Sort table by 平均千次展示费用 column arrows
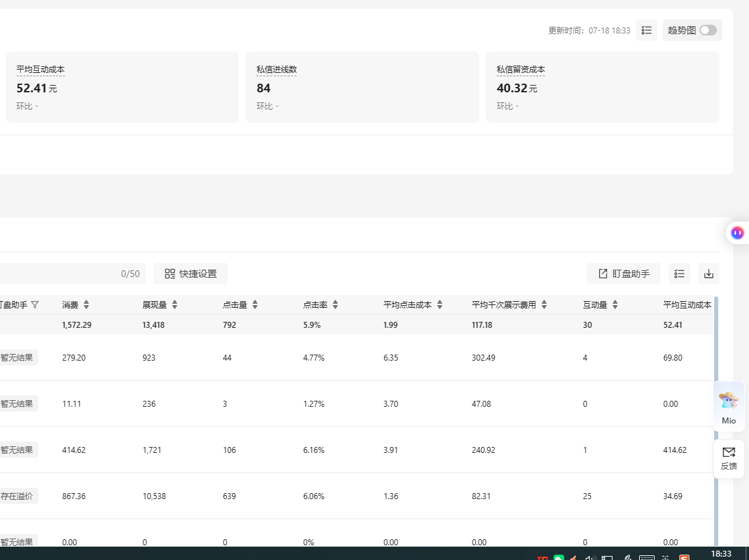The height and width of the screenshot is (560, 749). click(544, 304)
